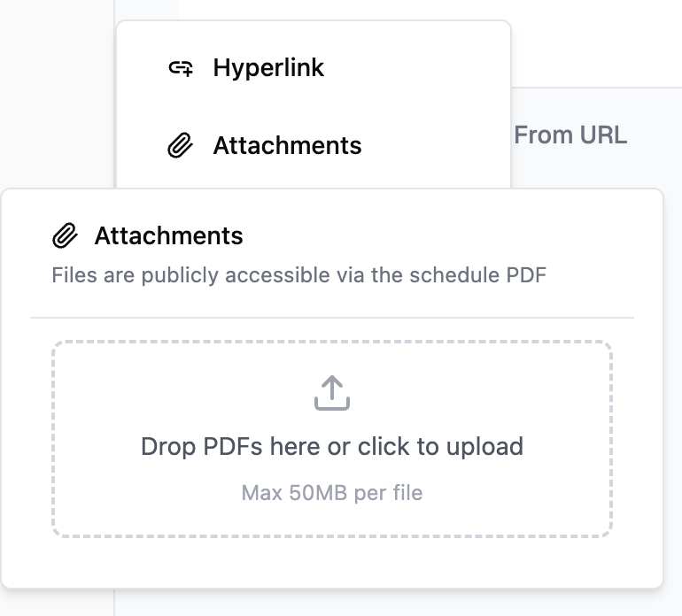
Task: Click the word 'Hyperlink' in the menu
Action: coord(268,68)
